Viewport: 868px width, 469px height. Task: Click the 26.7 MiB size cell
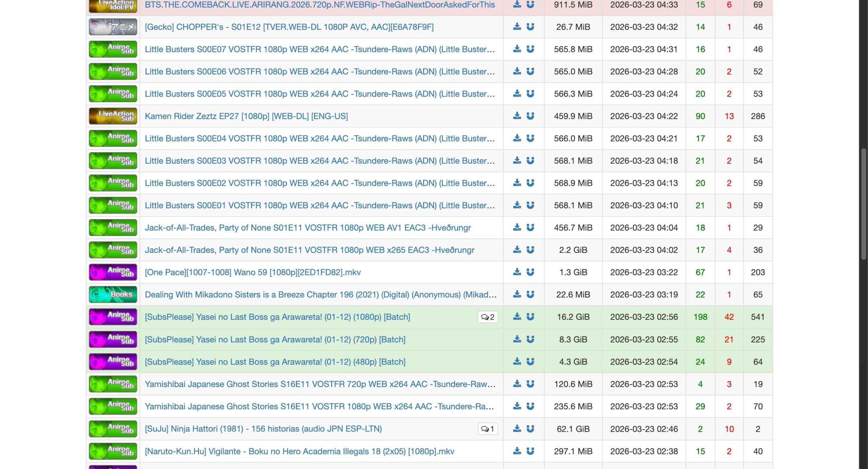tap(573, 27)
